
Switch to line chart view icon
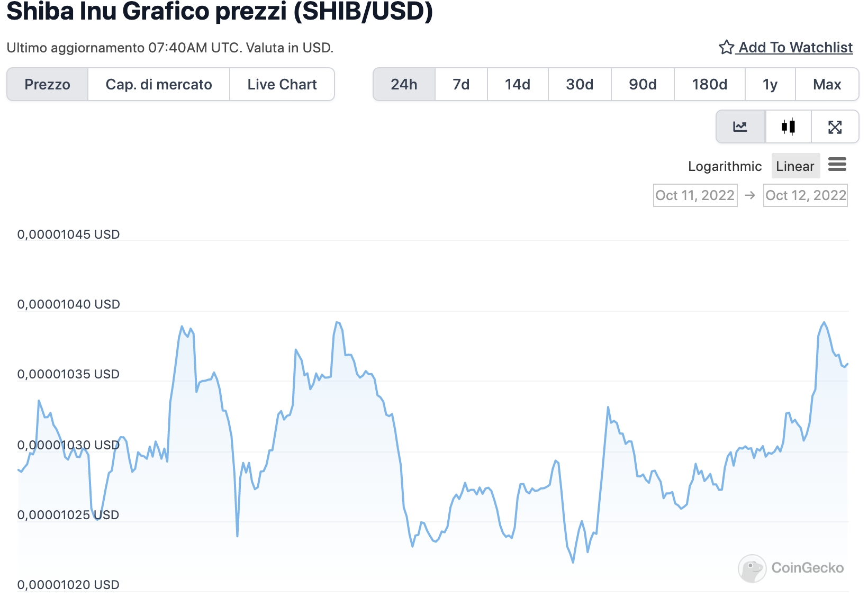coord(740,126)
